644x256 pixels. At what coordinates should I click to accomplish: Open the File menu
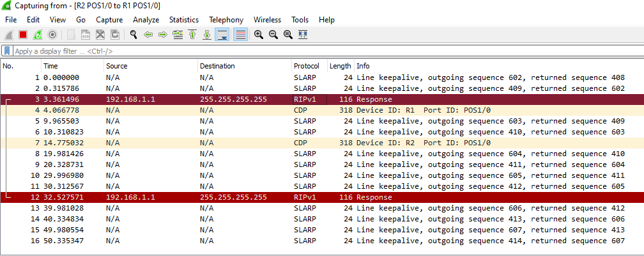pos(11,20)
